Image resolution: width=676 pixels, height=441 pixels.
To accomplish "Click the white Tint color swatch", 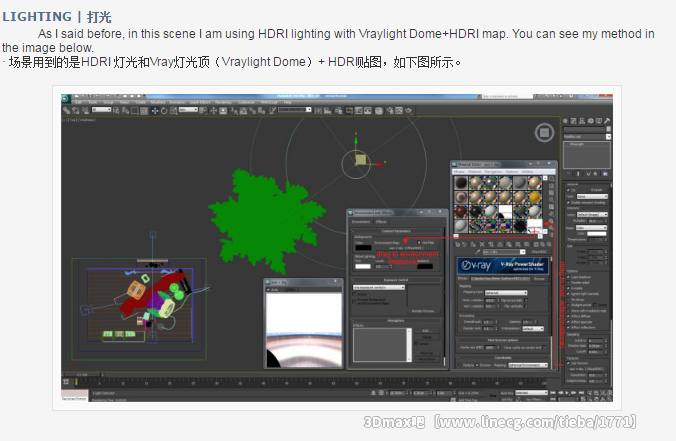I will 363,266.
